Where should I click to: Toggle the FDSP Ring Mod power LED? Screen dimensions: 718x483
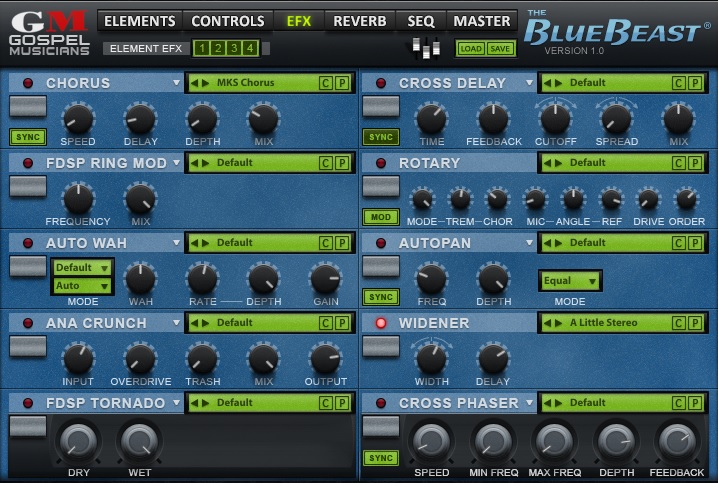coord(28,163)
